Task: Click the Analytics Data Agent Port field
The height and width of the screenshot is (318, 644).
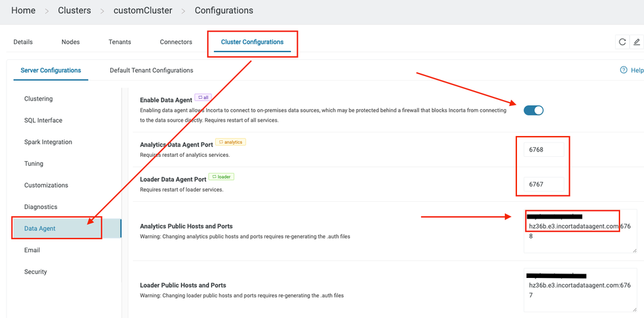Action: click(543, 150)
